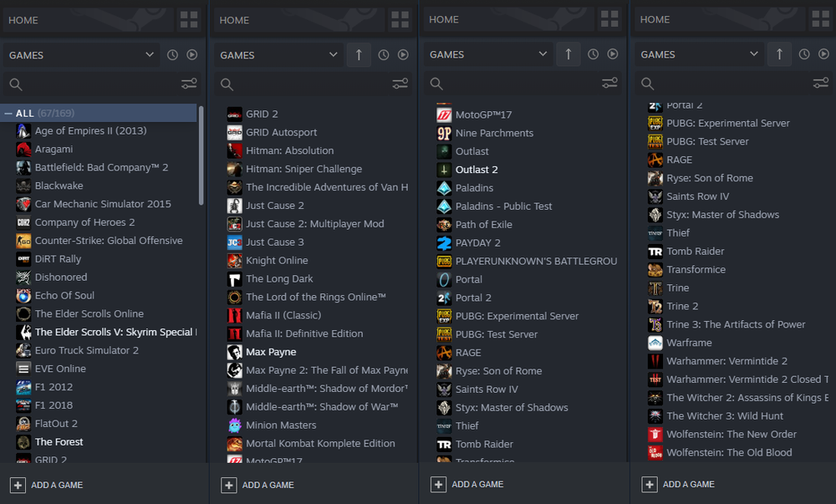This screenshot has height=504, width=836.
Task: Click ADD A GAME in rightmost panel
Action: [679, 485]
